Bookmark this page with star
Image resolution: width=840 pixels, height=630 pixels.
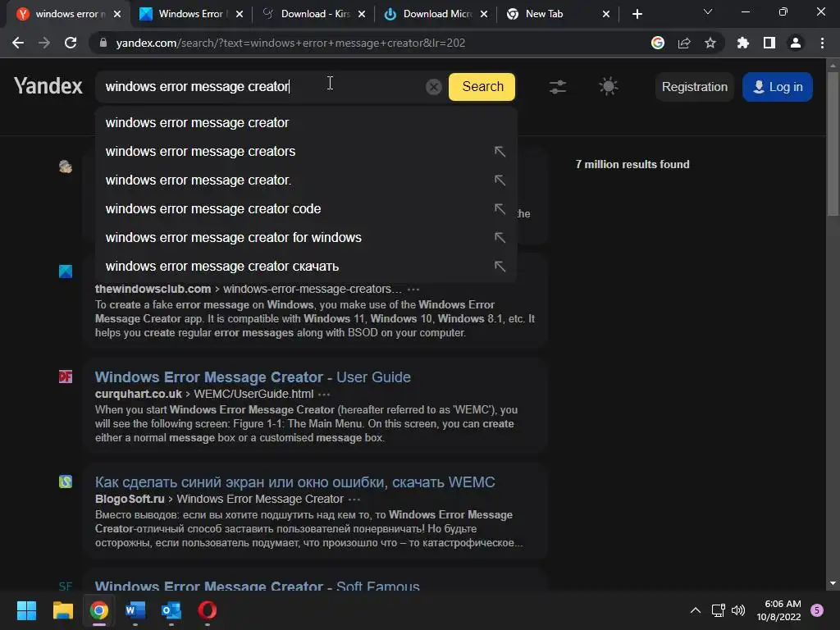(710, 43)
